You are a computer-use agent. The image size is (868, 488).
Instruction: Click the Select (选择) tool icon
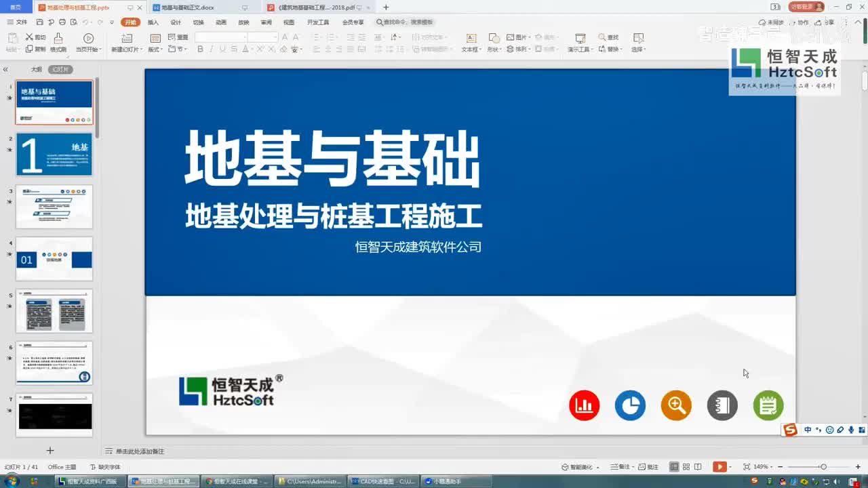638,39
